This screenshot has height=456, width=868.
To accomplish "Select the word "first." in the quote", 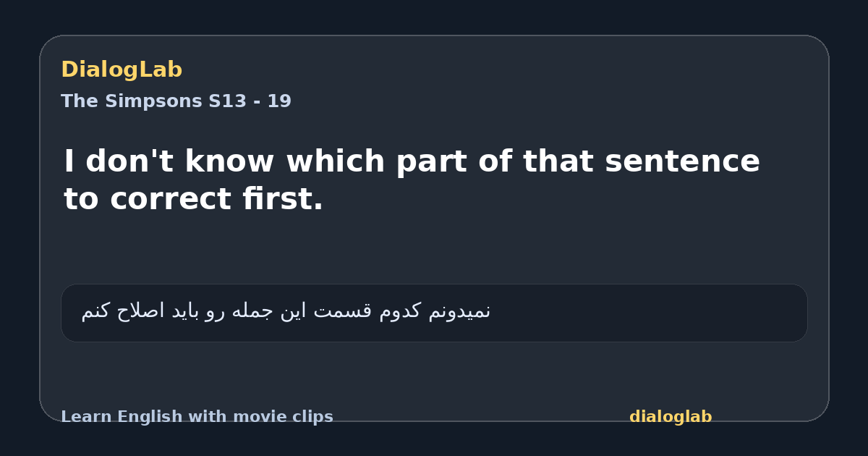I will coord(283,199).
